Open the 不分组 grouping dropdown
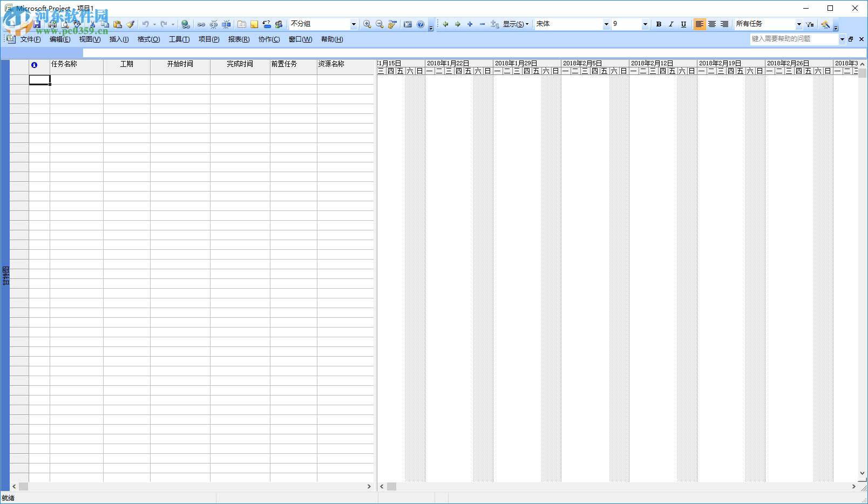This screenshot has height=504, width=868. [354, 24]
